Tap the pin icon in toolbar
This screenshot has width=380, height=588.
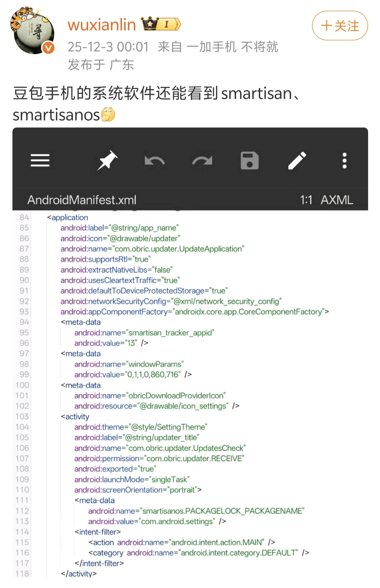pyautogui.click(x=107, y=161)
